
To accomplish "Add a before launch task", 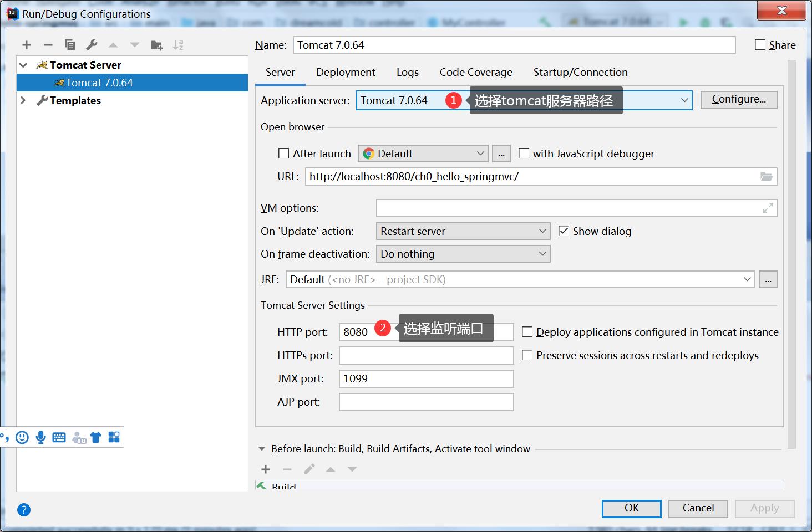I will pos(266,469).
